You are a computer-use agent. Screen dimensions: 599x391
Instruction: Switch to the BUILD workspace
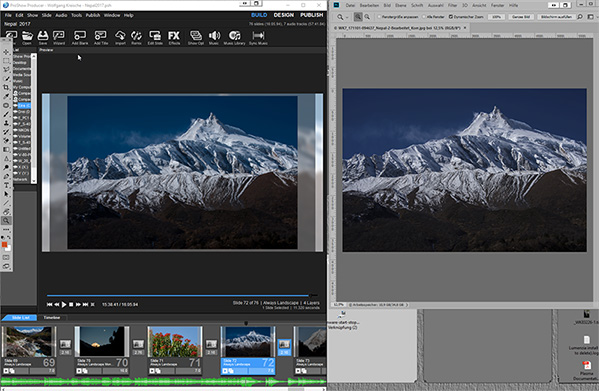[259, 15]
